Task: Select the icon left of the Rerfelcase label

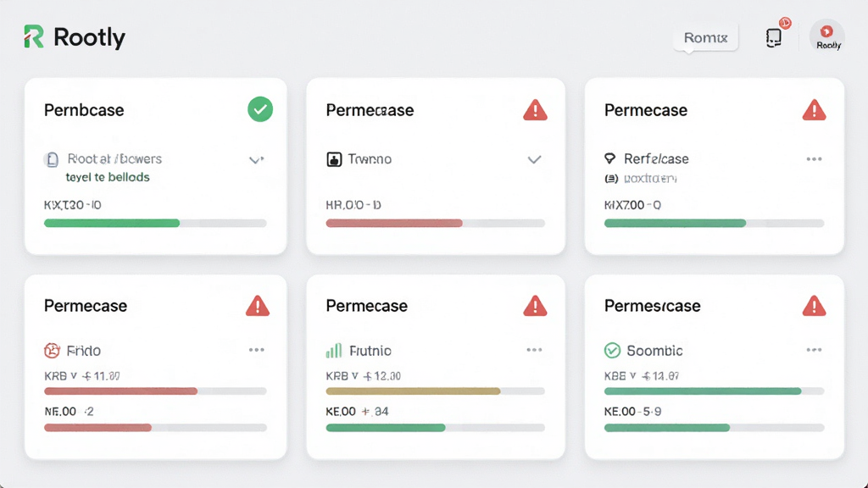Action: coord(610,158)
